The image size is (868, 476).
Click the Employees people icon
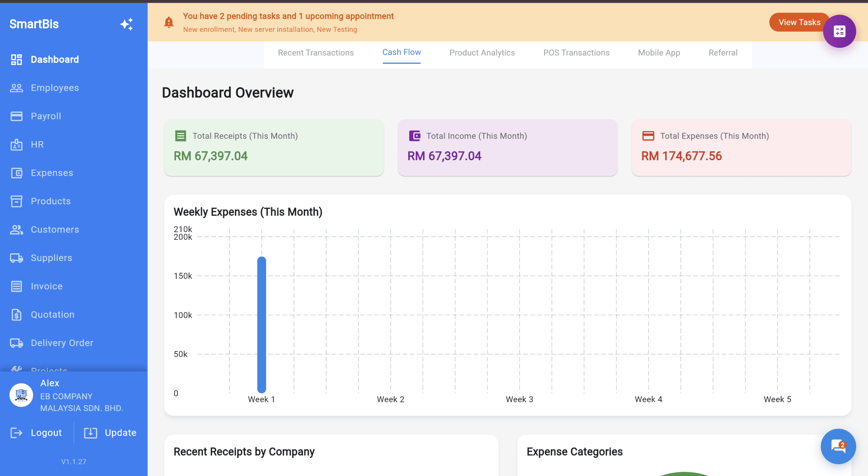(16, 88)
